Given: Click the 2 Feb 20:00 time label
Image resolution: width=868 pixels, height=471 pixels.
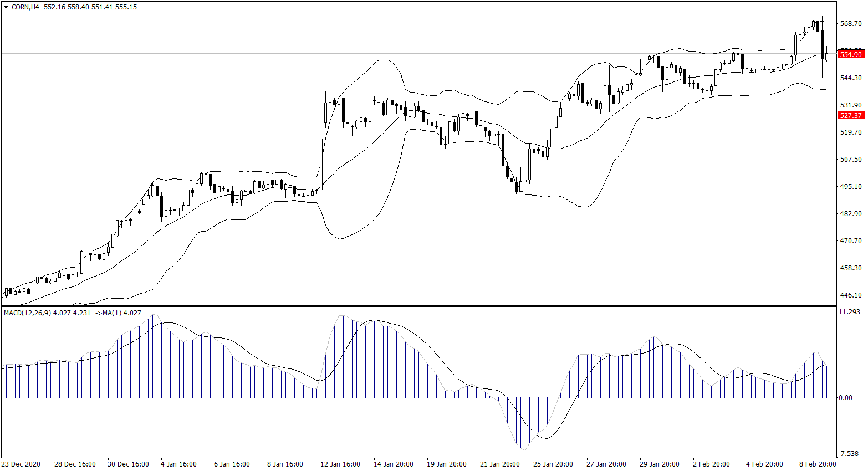Looking at the screenshot, I should click(x=712, y=464).
